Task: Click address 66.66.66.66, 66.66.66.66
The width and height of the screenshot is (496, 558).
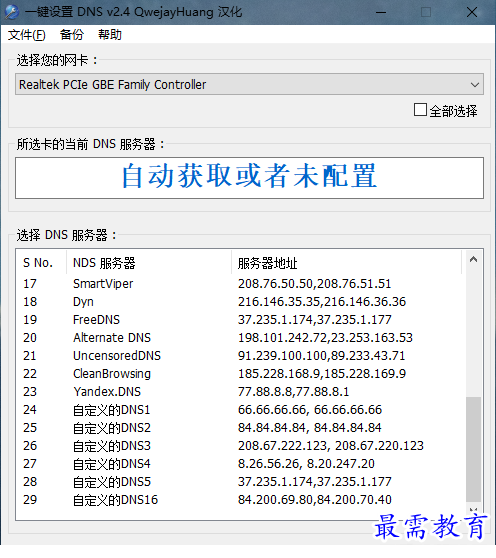Action: (x=310, y=410)
